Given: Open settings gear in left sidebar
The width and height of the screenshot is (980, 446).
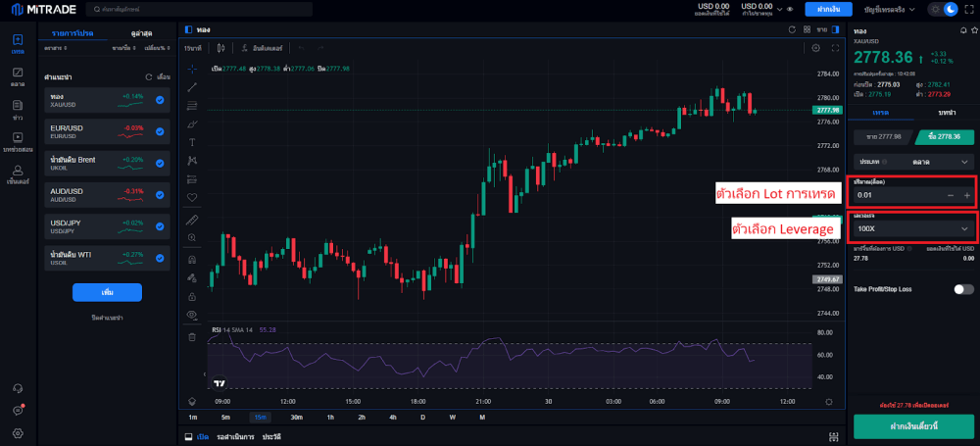Looking at the screenshot, I should (18, 432).
